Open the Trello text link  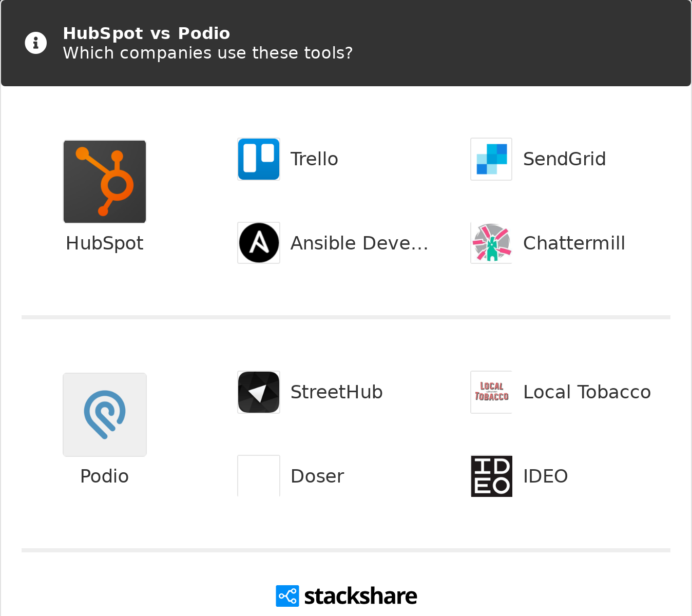[x=314, y=159]
